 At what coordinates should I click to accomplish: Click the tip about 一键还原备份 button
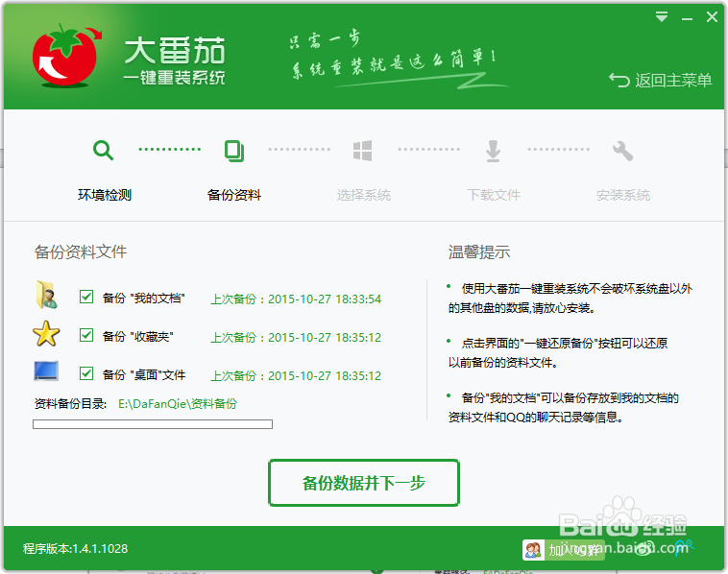[x=557, y=352]
